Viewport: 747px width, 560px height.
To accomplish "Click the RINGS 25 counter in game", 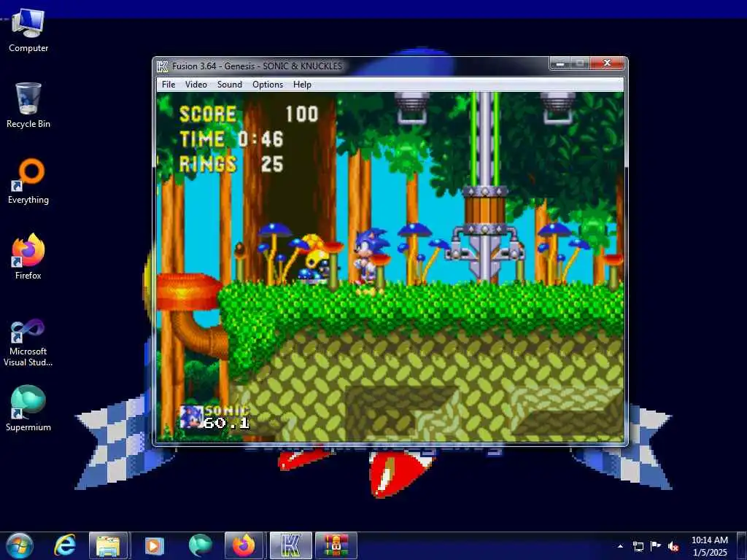I will (231, 164).
